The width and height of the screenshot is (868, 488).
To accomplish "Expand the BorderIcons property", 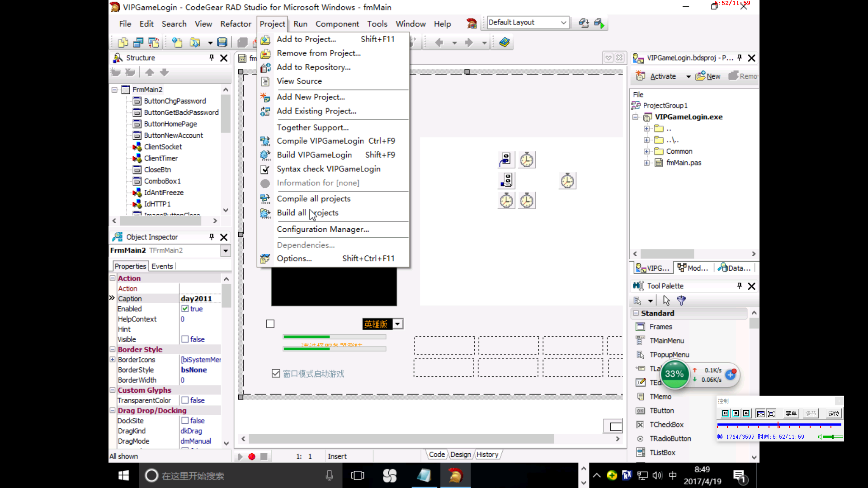I will [x=113, y=359].
